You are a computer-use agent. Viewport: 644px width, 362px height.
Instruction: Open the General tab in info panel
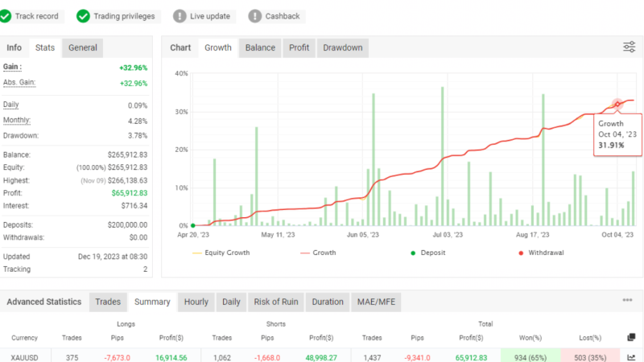pyautogui.click(x=82, y=48)
